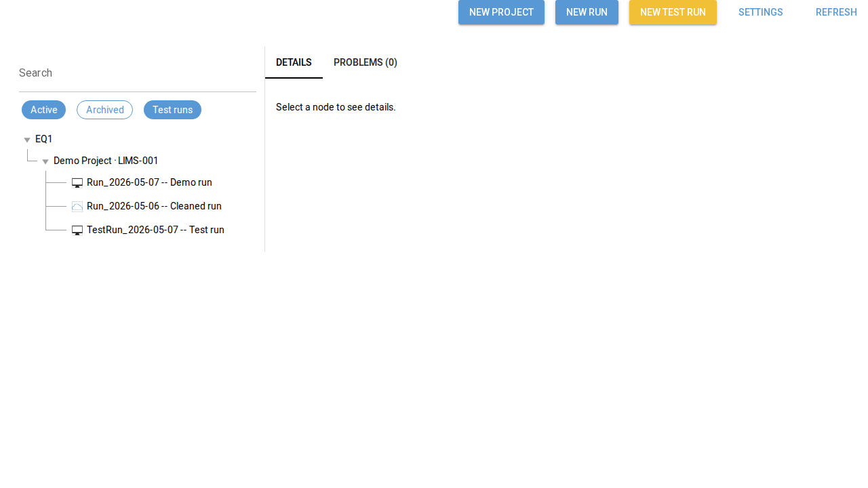Select the EQ1 label

[44, 139]
